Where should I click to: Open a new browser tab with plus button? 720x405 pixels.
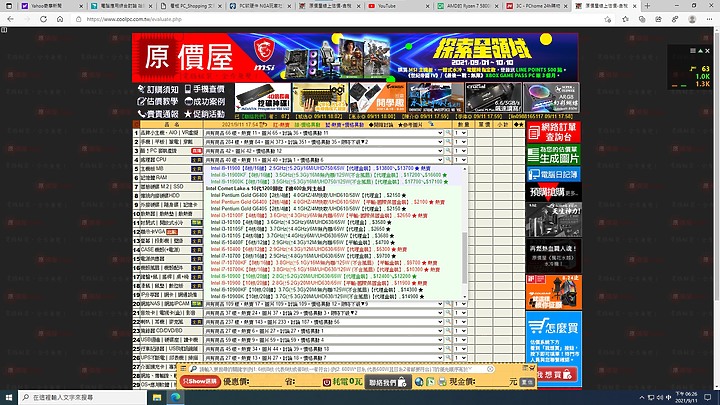pyautogui.click(x=647, y=6)
